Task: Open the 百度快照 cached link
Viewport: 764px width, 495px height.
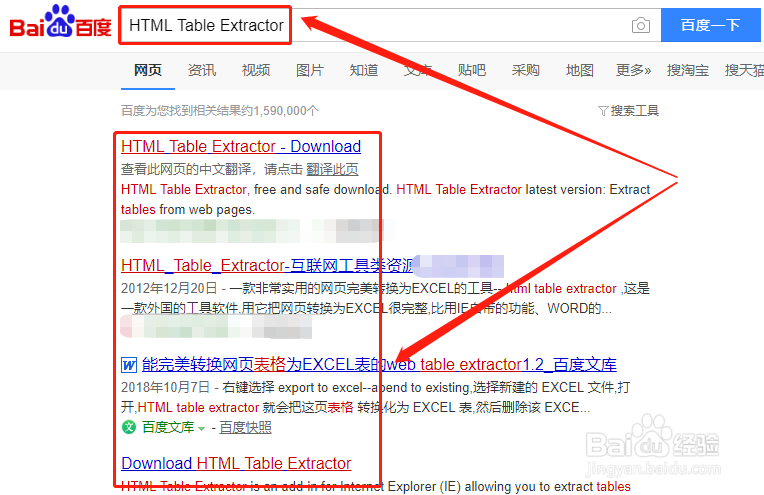Action: pos(245,427)
